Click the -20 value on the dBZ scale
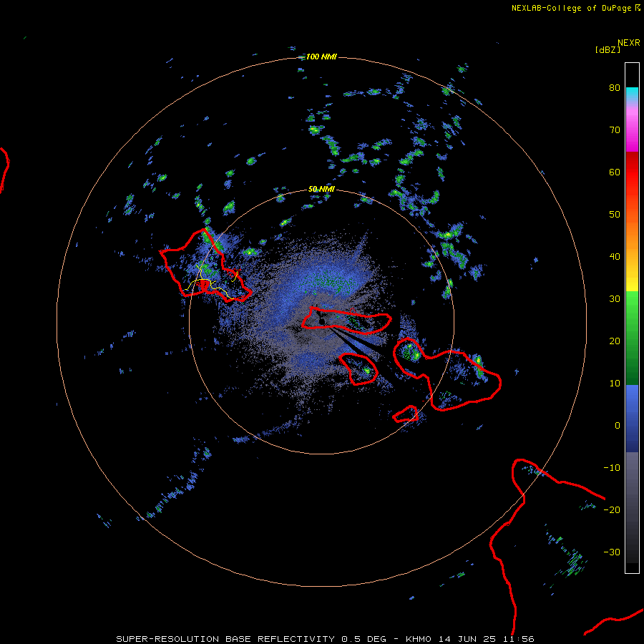Image resolution: width=644 pixels, height=644 pixels. click(x=612, y=509)
